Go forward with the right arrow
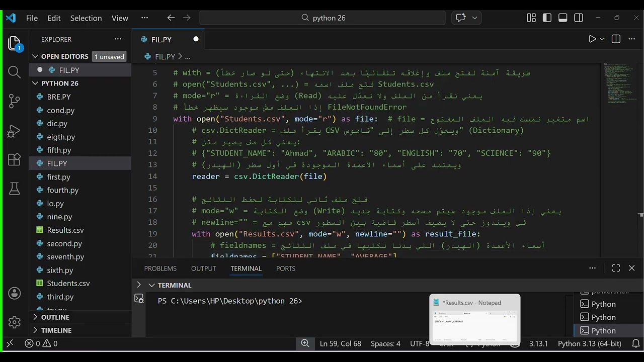This screenshot has height=362, width=644. [x=187, y=18]
